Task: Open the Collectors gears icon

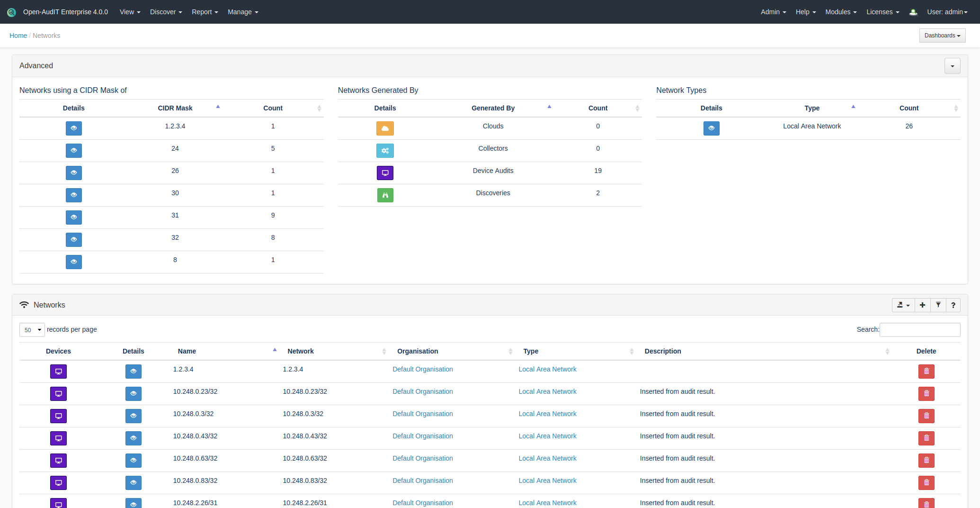Action: click(385, 151)
